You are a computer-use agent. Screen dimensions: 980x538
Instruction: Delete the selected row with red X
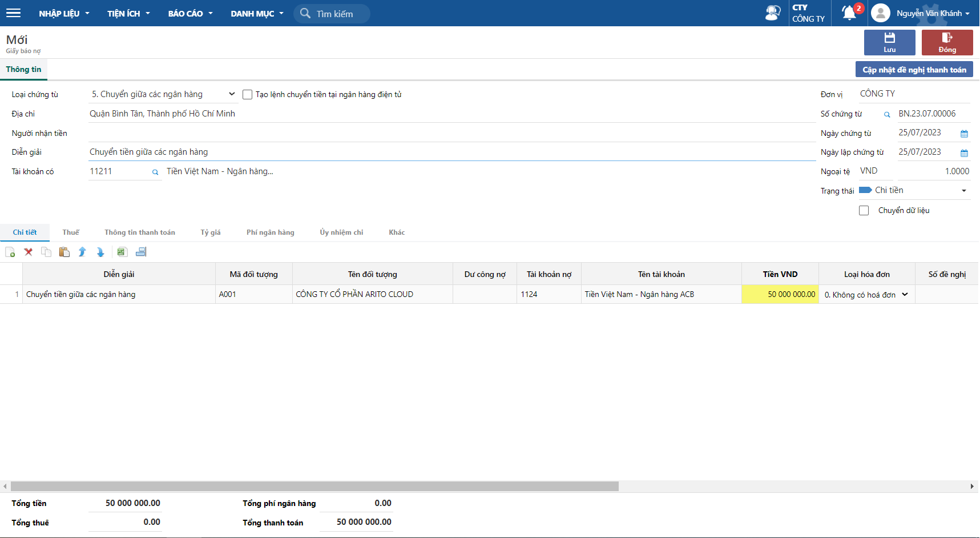(x=28, y=252)
